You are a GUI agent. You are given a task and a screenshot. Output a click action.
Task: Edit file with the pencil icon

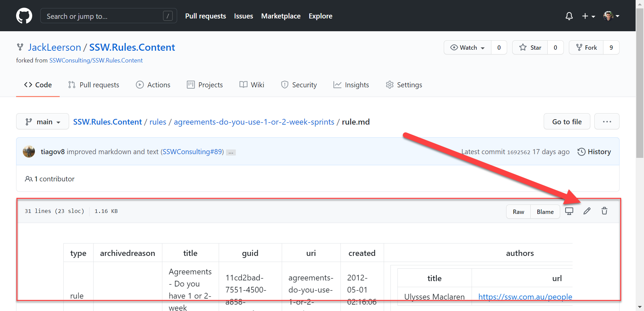(x=587, y=211)
